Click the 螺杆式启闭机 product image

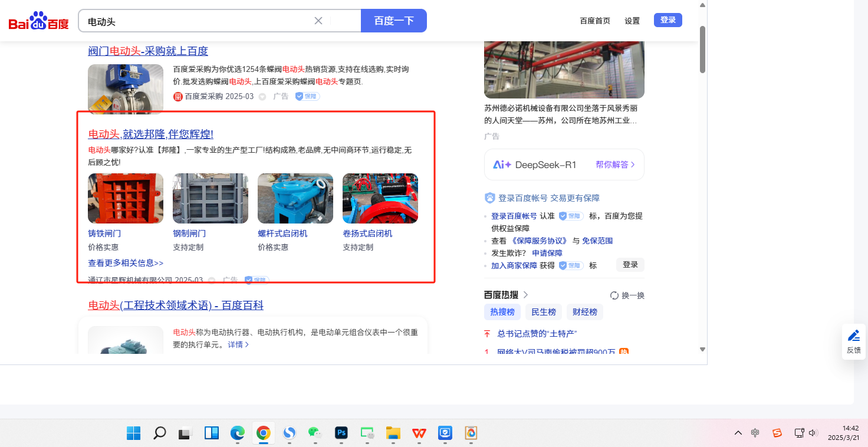(295, 198)
